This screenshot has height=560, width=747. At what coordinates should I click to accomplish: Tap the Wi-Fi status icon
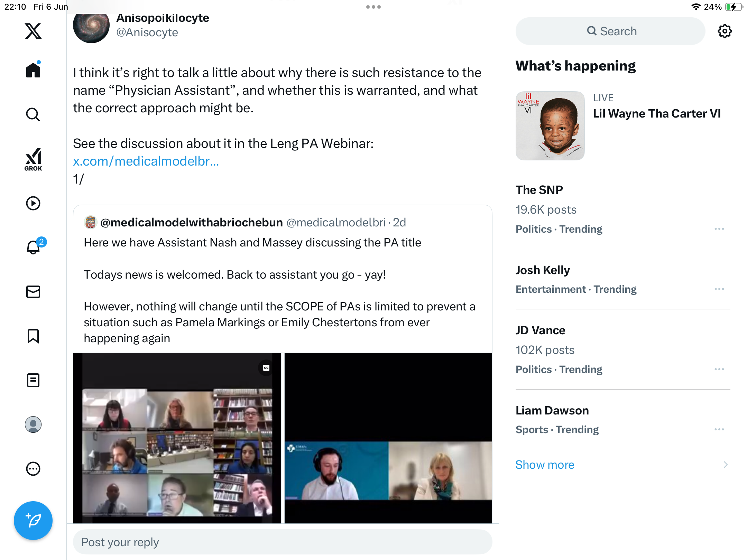tap(696, 7)
